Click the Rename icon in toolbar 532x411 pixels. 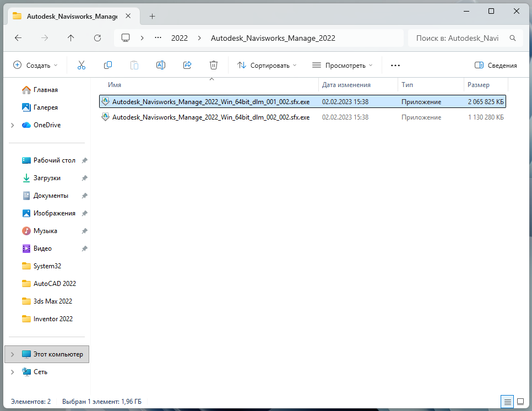(x=161, y=65)
